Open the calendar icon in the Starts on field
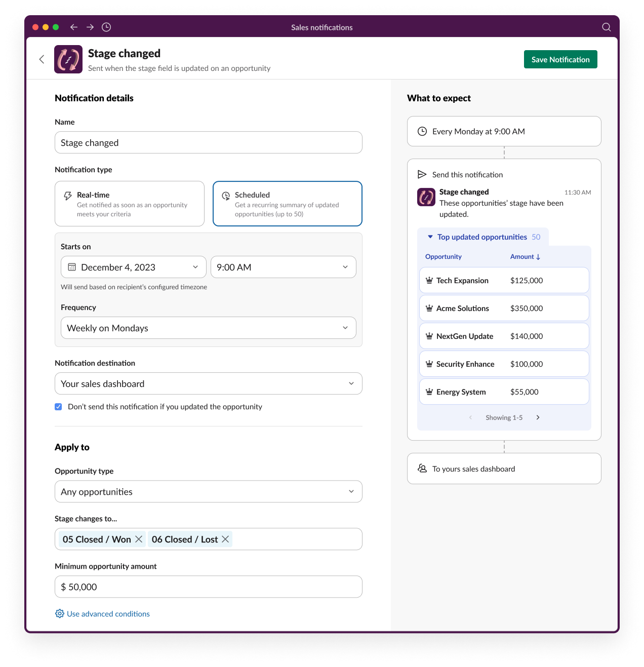Image resolution: width=644 pixels, height=667 pixels. (x=71, y=267)
